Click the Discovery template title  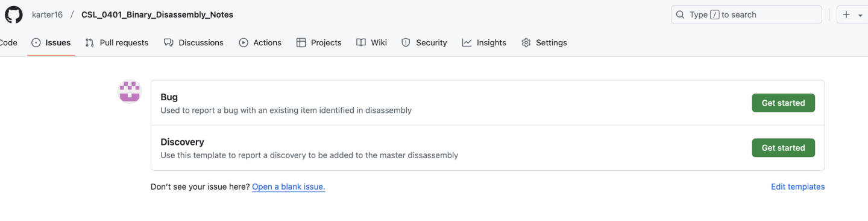click(182, 142)
